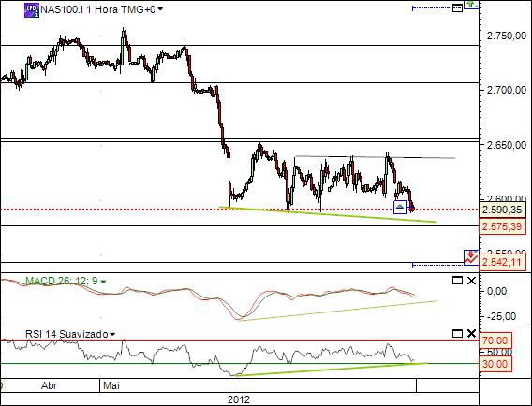Select the RSI 30,00 oversold level label
The height and width of the screenshot is (406, 532).
pos(495,364)
